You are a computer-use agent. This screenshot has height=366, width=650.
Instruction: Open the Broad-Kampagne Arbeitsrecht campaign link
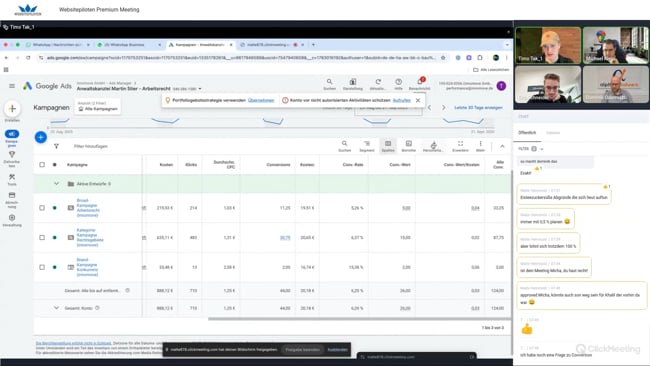click(x=87, y=208)
